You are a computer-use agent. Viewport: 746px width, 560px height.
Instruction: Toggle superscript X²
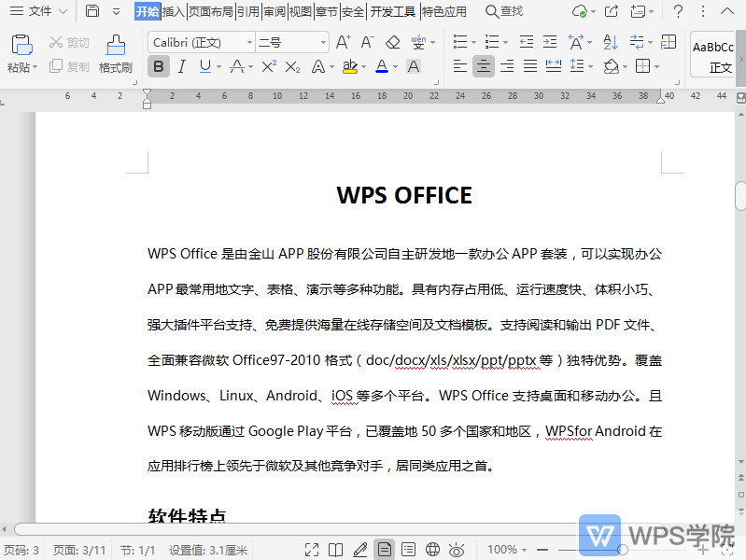pos(269,66)
